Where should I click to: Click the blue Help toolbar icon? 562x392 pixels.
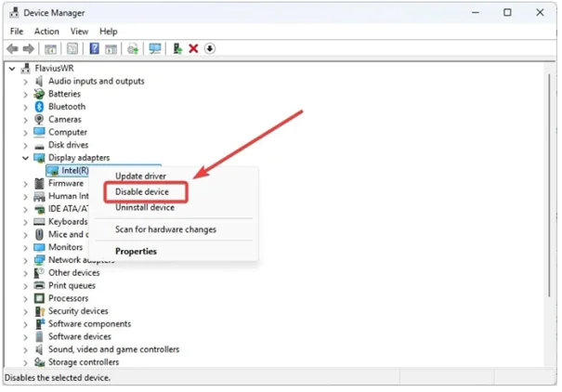(94, 48)
